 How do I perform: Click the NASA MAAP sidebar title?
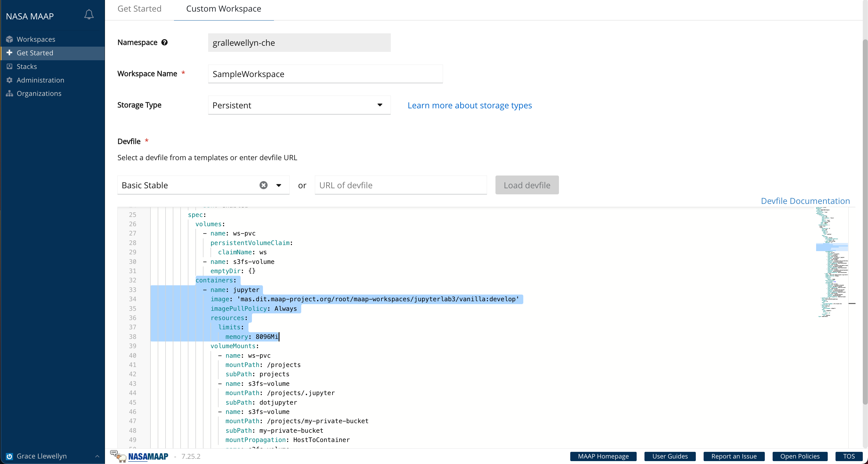click(x=30, y=16)
